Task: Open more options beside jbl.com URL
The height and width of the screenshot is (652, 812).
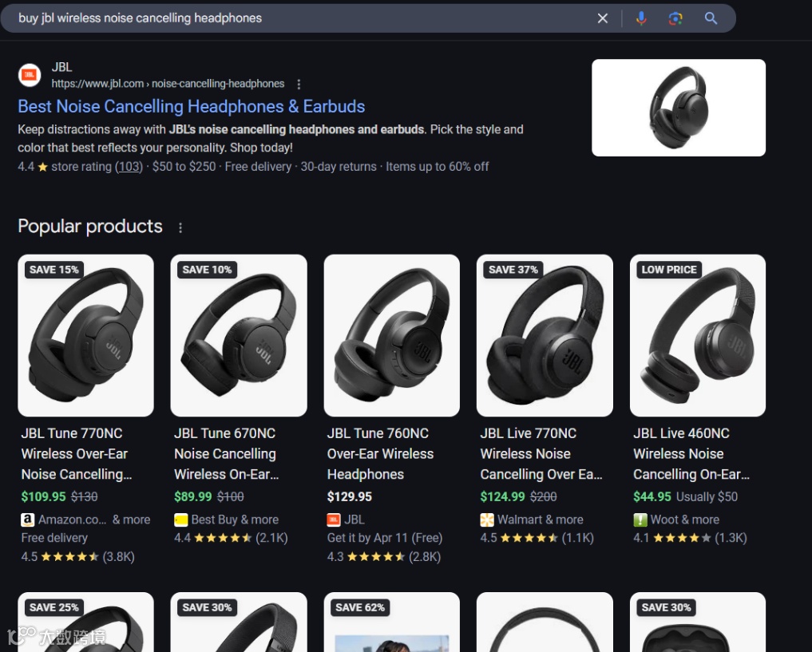Action: (x=299, y=84)
